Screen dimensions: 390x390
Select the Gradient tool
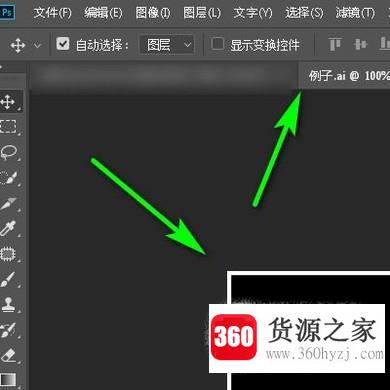8,379
